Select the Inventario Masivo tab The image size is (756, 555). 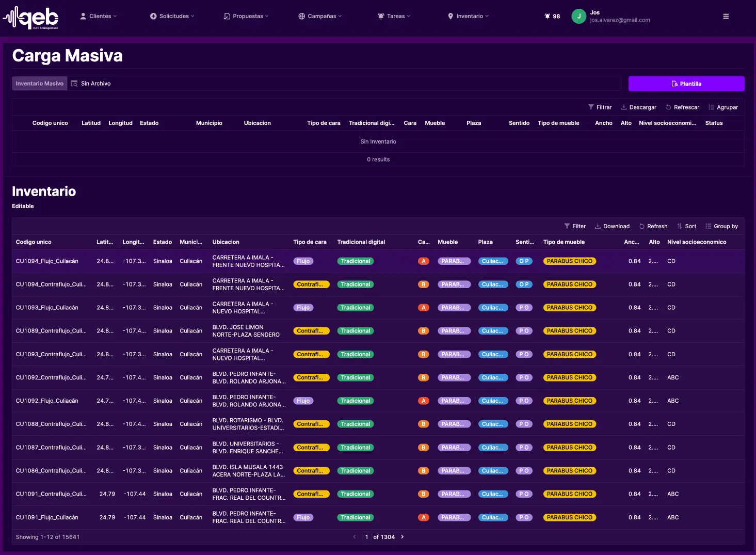(x=40, y=84)
